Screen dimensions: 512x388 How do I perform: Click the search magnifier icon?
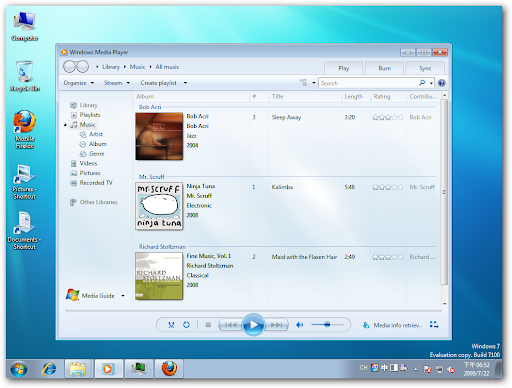click(422, 83)
